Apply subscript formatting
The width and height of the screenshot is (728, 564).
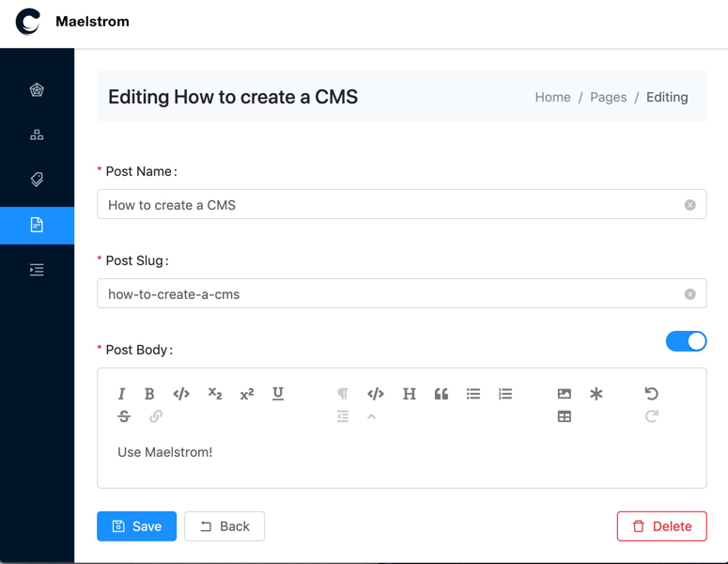214,394
